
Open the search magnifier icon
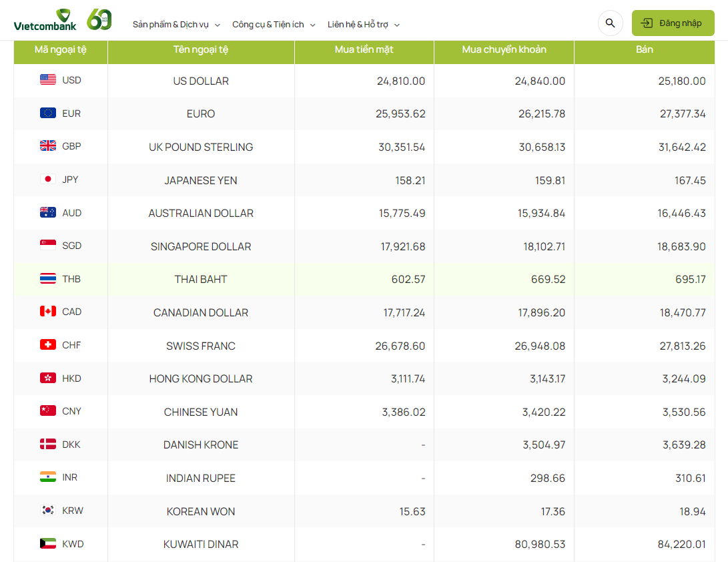click(x=610, y=23)
